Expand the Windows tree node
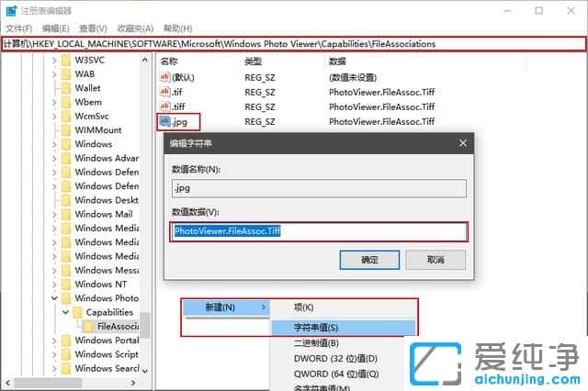Screen dimensions: 588x391 tap(54, 144)
